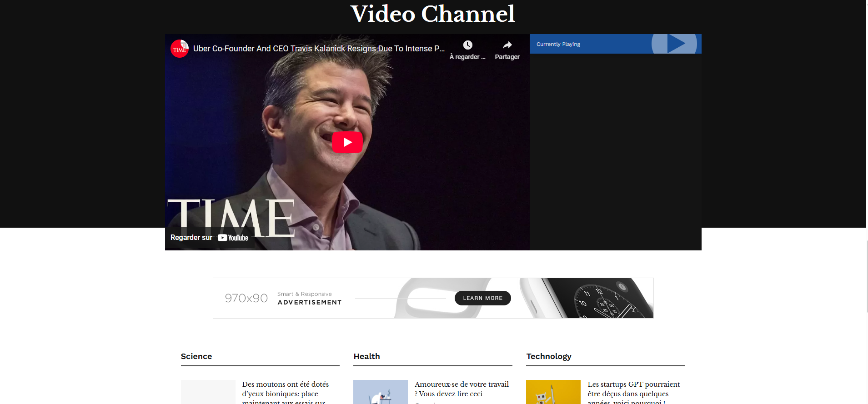The width and height of the screenshot is (868, 404).
Task: Click the Video Channel heading
Action: (x=433, y=14)
